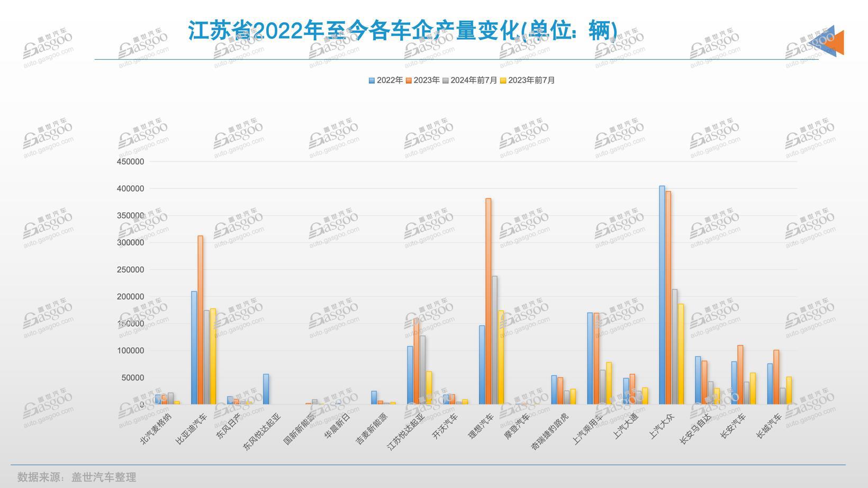Click the orange bar for 长城汽车

coord(776,377)
